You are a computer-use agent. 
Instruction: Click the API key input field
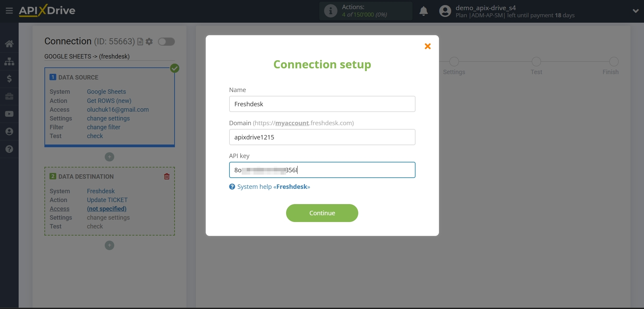click(x=322, y=170)
